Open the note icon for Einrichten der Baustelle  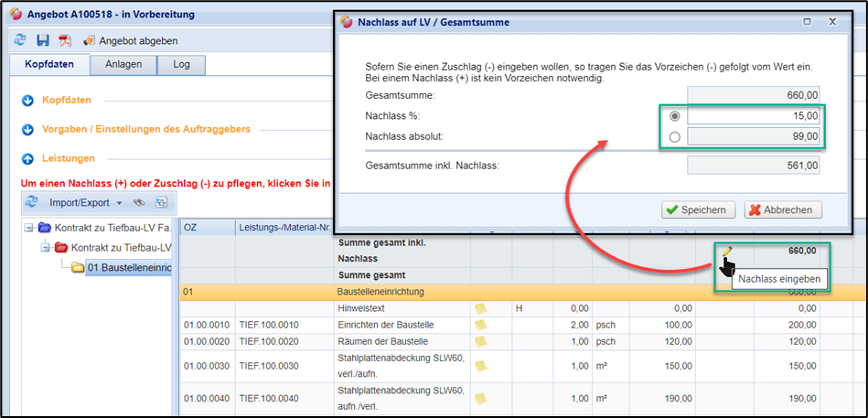pyautogui.click(x=480, y=325)
